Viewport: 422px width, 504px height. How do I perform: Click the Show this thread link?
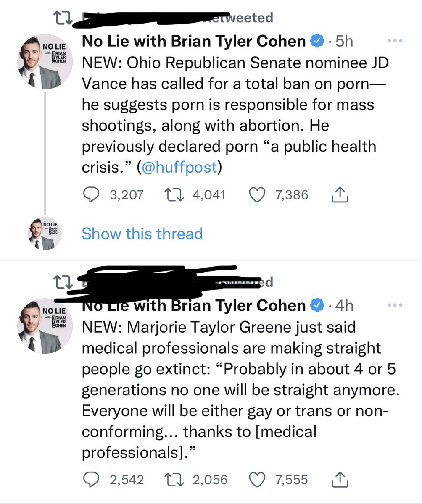[142, 234]
